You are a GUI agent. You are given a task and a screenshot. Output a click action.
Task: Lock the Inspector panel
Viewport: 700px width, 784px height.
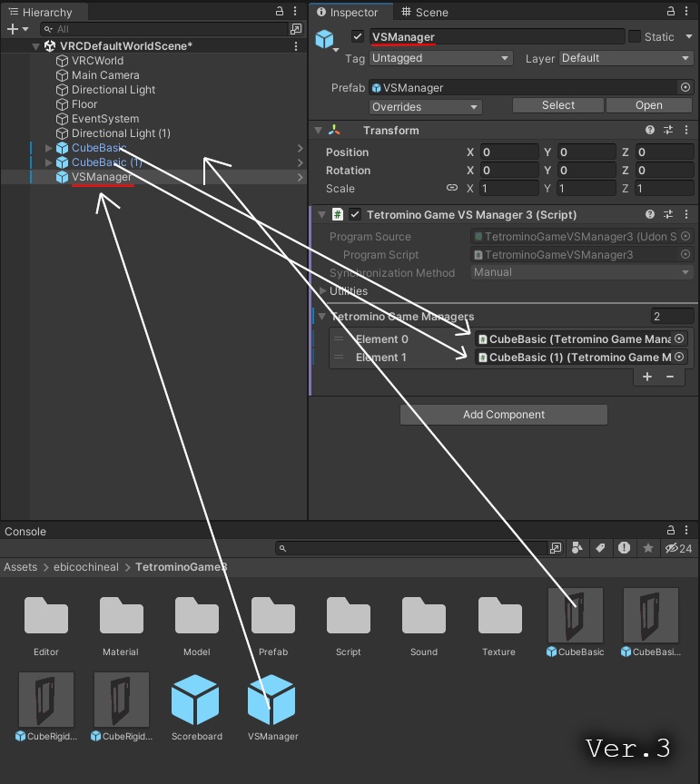tap(670, 11)
